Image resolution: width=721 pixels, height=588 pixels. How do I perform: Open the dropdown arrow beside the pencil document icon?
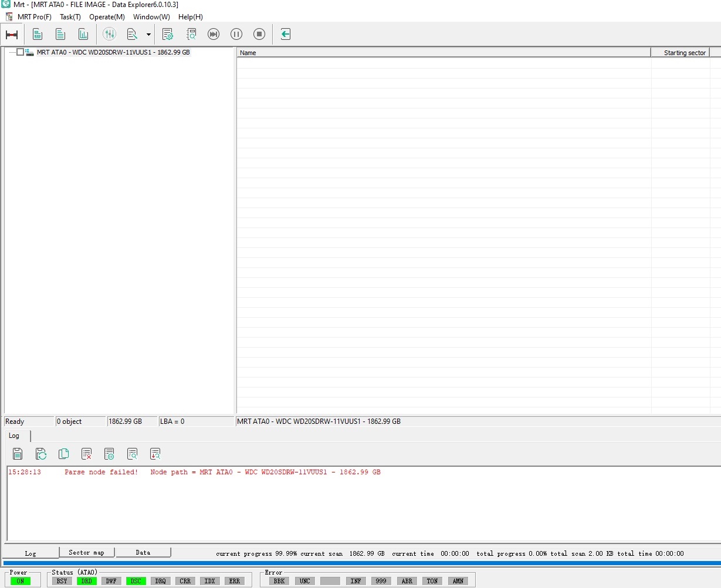click(148, 35)
